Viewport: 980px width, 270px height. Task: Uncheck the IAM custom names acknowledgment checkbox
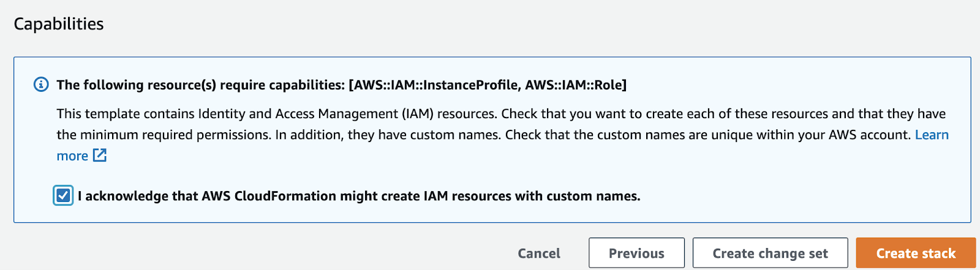pyautogui.click(x=63, y=196)
